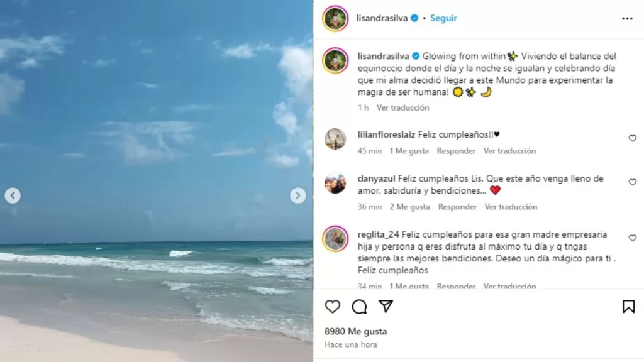The height and width of the screenshot is (362, 644).
Task: Open comment bubble icon below post
Action: (359, 307)
